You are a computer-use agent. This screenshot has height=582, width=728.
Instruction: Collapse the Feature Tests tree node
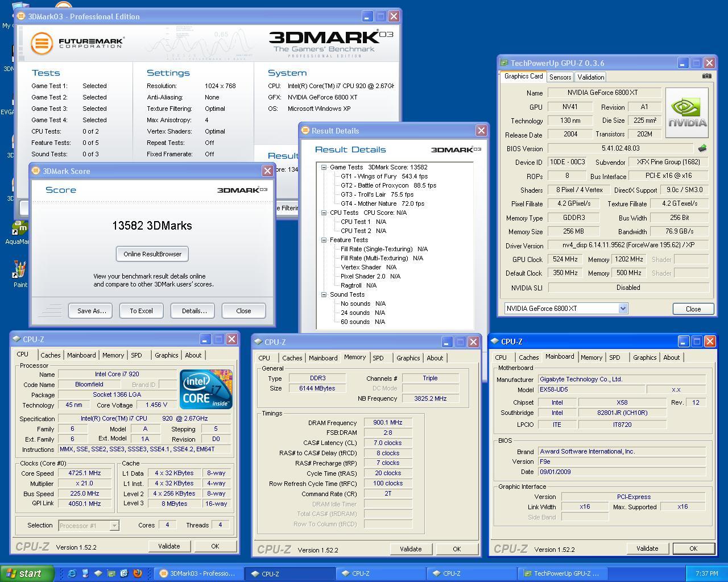(x=324, y=240)
